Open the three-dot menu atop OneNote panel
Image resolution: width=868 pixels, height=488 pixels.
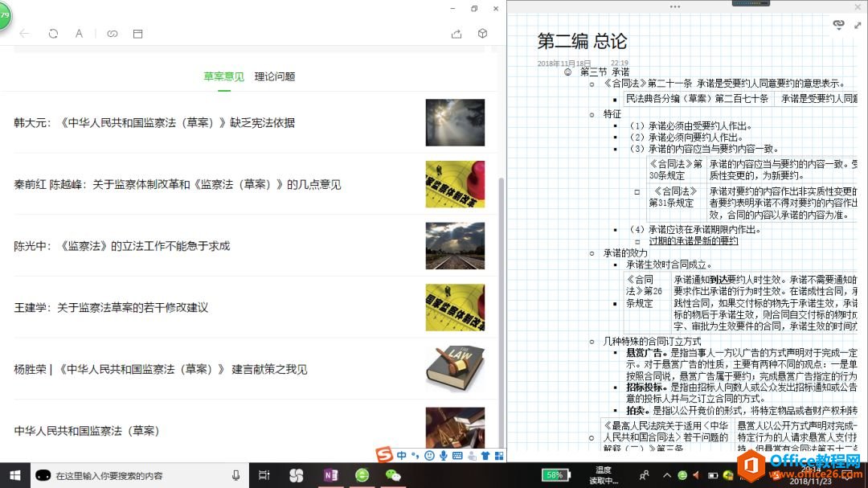pos(674,6)
